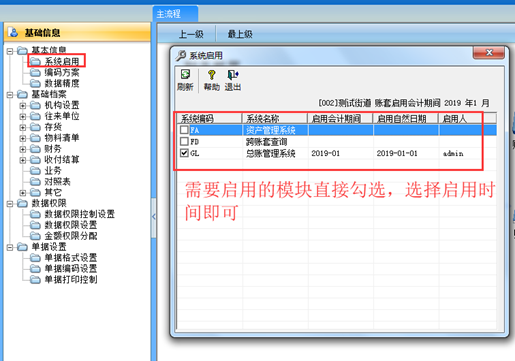Click the 往来单位 folder icon
The width and height of the screenshot is (515, 361).
pyautogui.click(x=35, y=116)
